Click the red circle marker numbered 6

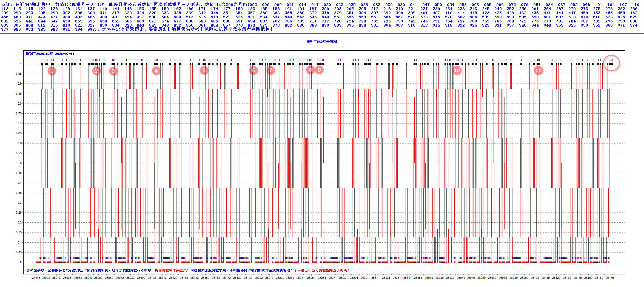click(x=253, y=71)
